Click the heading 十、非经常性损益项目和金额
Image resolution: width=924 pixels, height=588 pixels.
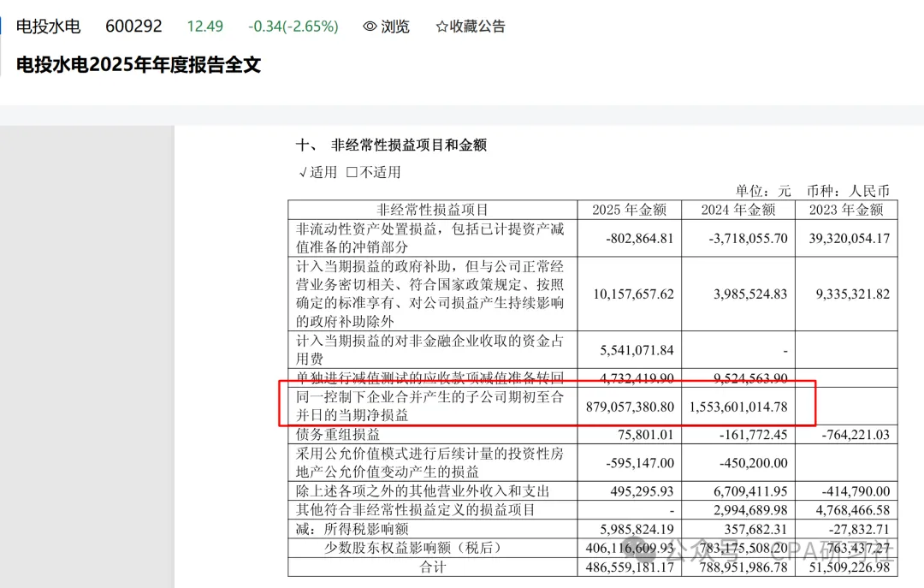(391, 146)
